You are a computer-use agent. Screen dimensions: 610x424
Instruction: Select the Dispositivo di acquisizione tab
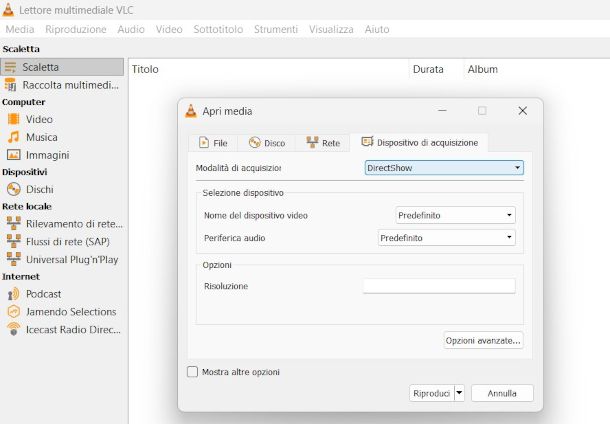419,142
